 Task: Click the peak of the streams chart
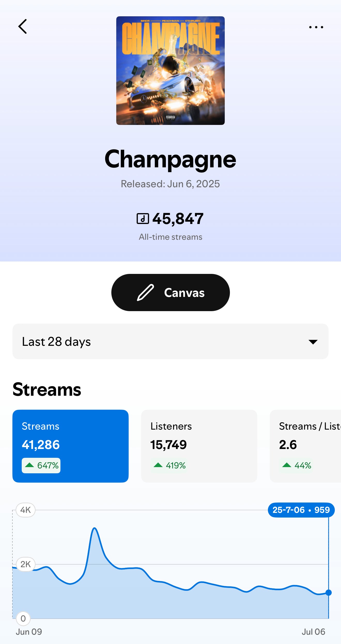95,528
